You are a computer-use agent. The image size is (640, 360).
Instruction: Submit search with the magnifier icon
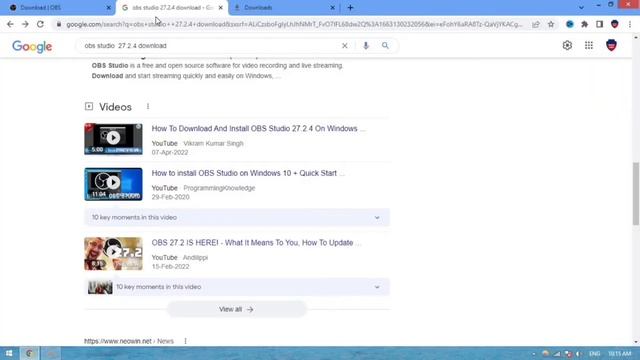385,46
